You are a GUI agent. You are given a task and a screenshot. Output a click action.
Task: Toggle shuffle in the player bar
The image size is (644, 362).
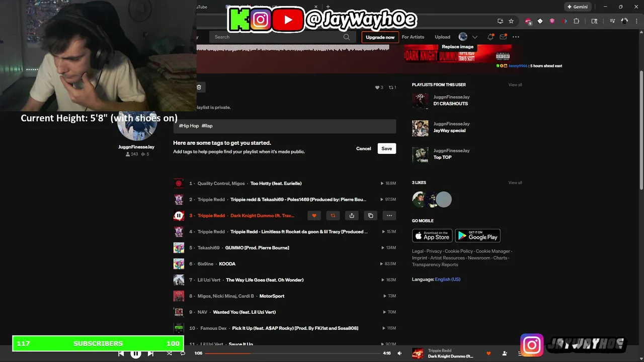[x=169, y=353]
